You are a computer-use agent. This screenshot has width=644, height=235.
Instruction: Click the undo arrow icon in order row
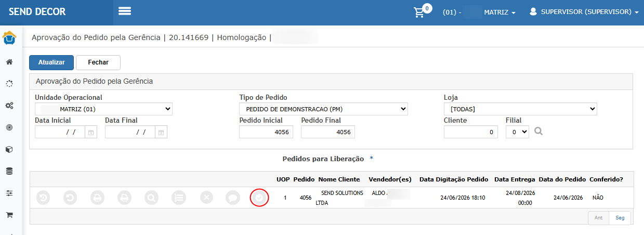(70, 198)
